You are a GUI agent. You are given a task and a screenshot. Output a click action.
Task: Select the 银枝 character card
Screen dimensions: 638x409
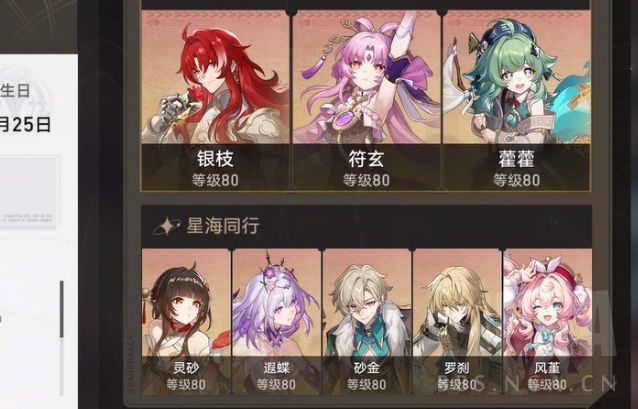click(216, 100)
